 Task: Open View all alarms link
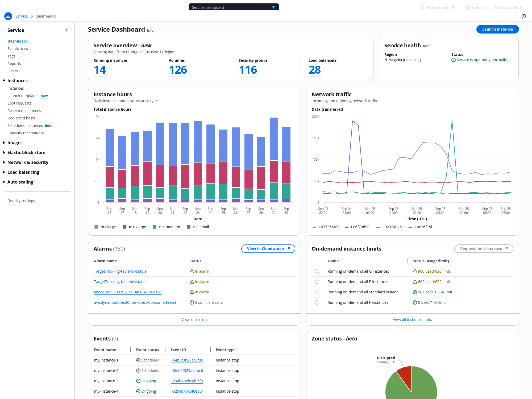(x=194, y=319)
